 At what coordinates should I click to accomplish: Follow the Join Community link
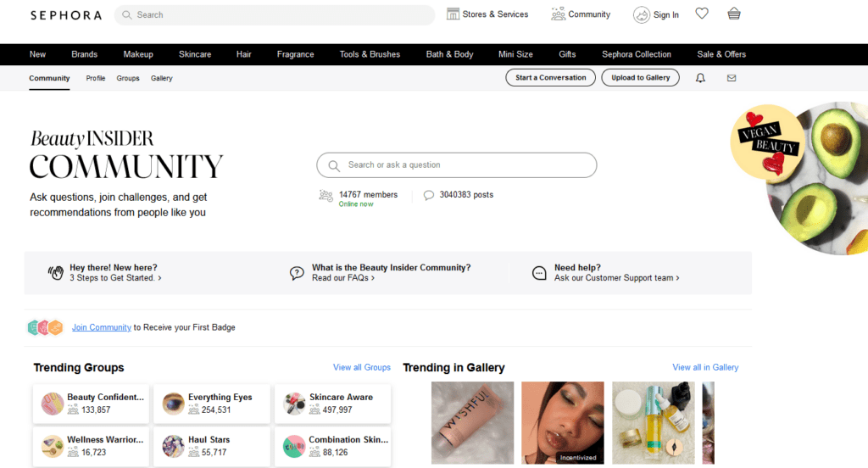pos(101,327)
